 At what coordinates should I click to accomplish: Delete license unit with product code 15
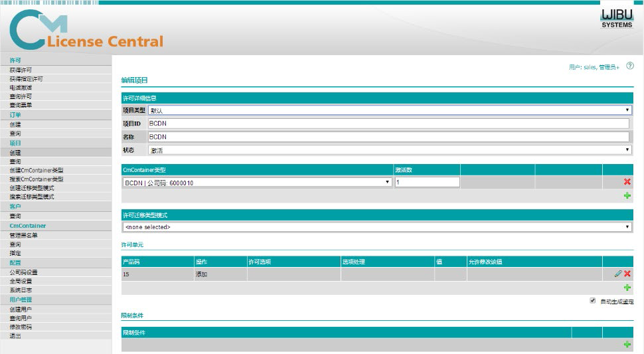point(627,274)
